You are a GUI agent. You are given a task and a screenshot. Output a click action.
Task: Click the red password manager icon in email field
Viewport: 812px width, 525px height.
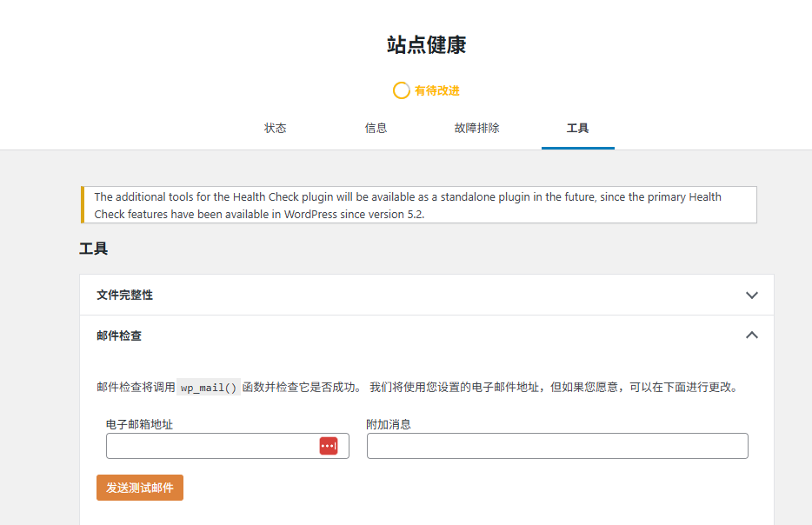point(328,446)
